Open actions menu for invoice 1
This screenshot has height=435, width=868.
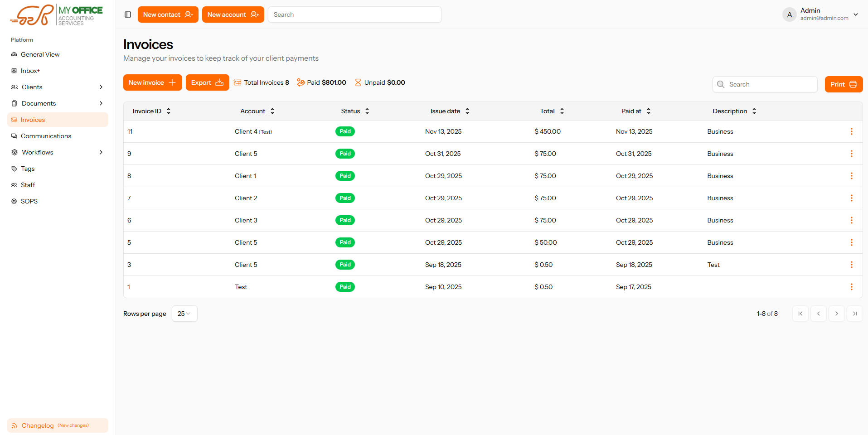point(851,287)
